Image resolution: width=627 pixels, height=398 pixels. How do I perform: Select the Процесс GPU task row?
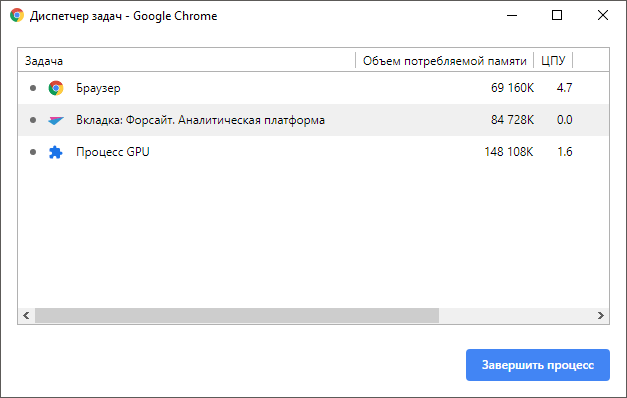[314, 152]
